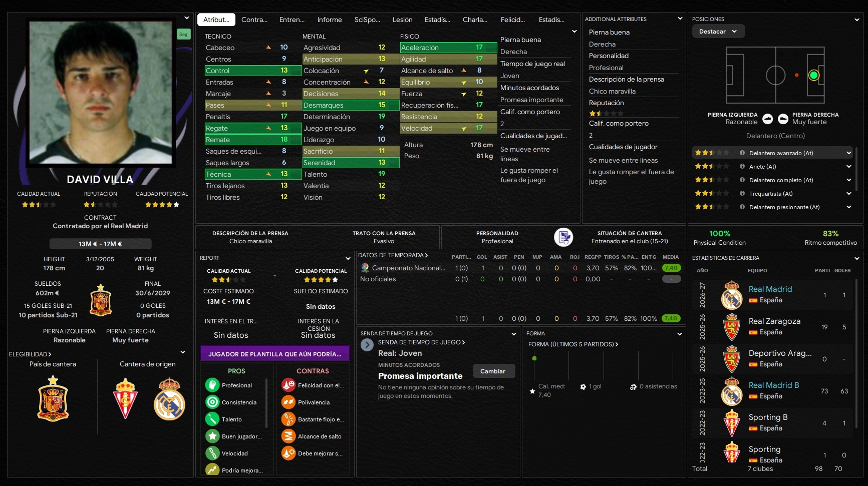Click the green Consistencia pro icon
The image size is (868, 486).
coord(212,402)
